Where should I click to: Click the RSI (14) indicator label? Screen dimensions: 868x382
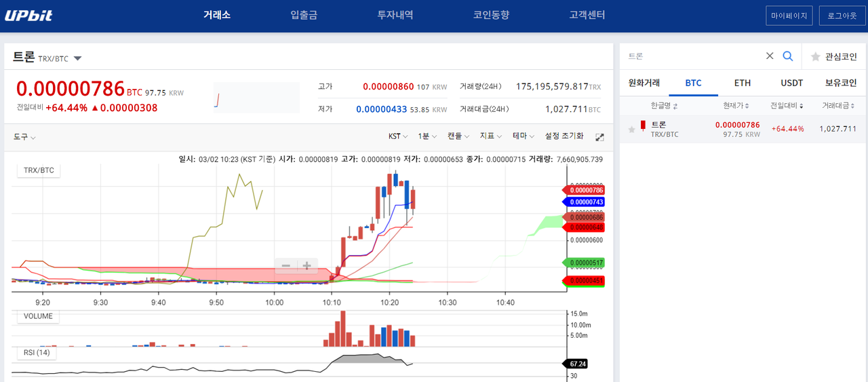pyautogui.click(x=37, y=352)
